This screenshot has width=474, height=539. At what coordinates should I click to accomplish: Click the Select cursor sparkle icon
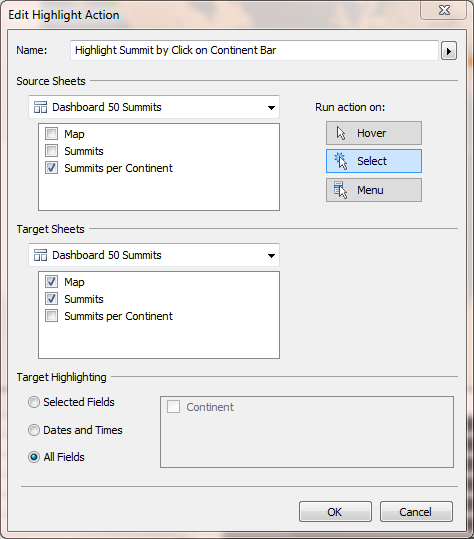pyautogui.click(x=340, y=161)
